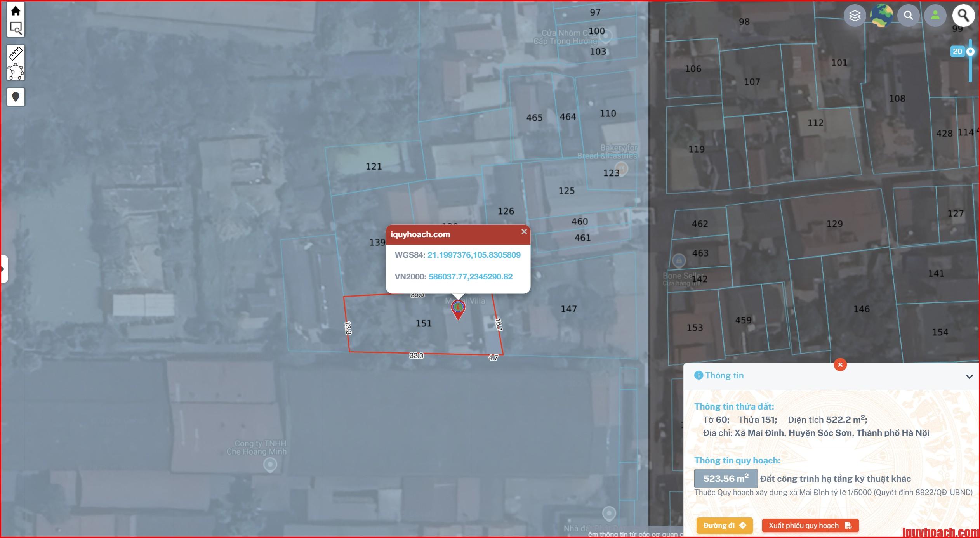Select the polygon area measure tool
Viewport: 980px width, 538px height.
tap(16, 72)
